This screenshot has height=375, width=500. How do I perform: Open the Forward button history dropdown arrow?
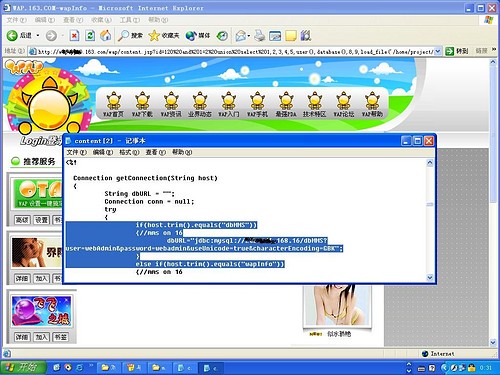62,35
